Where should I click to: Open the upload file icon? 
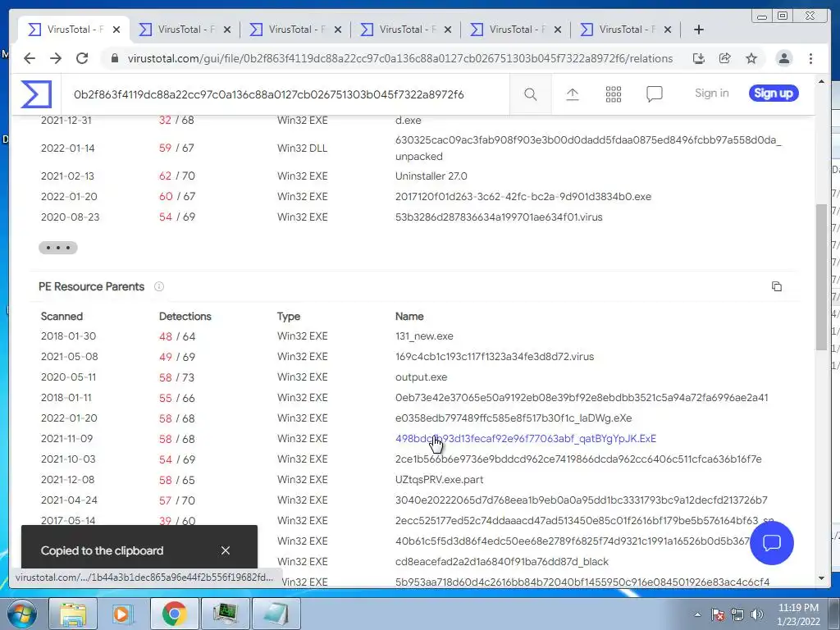tap(572, 94)
